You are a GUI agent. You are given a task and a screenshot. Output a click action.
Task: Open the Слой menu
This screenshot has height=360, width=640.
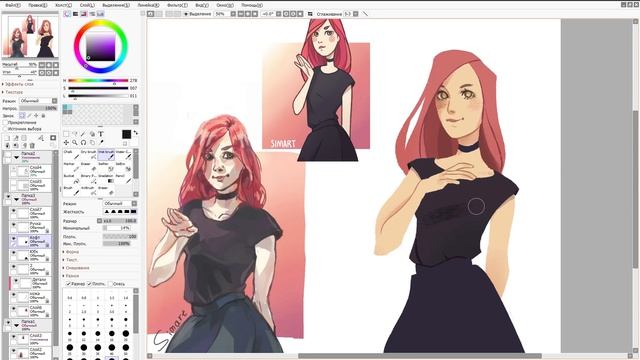(87, 5)
